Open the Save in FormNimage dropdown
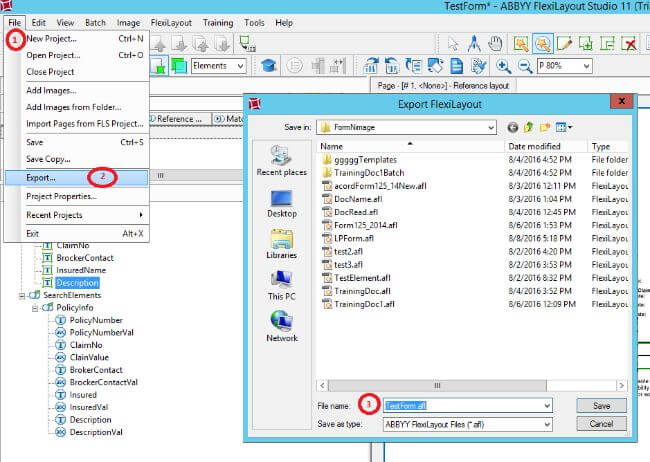The height and width of the screenshot is (462, 650). coord(406,127)
